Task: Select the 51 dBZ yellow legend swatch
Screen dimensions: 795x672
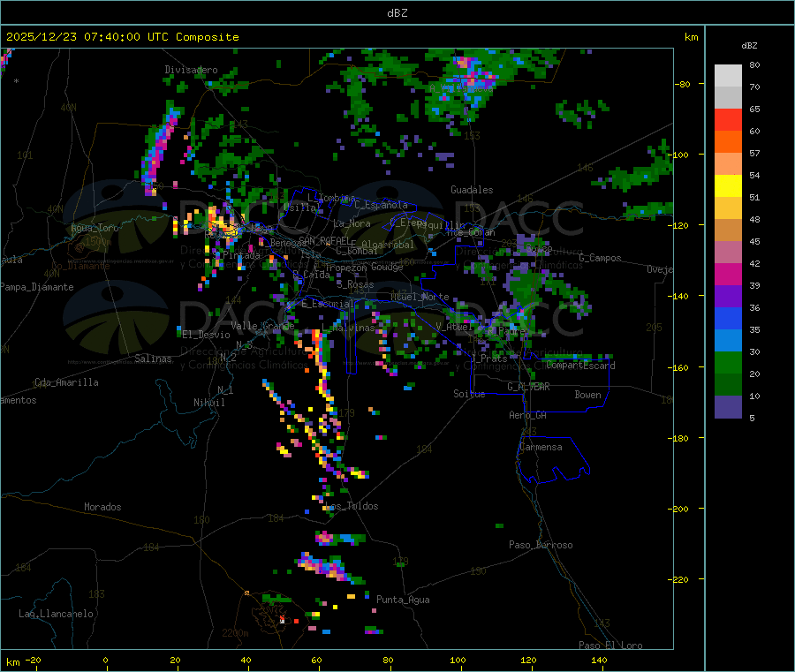Action: tap(728, 186)
